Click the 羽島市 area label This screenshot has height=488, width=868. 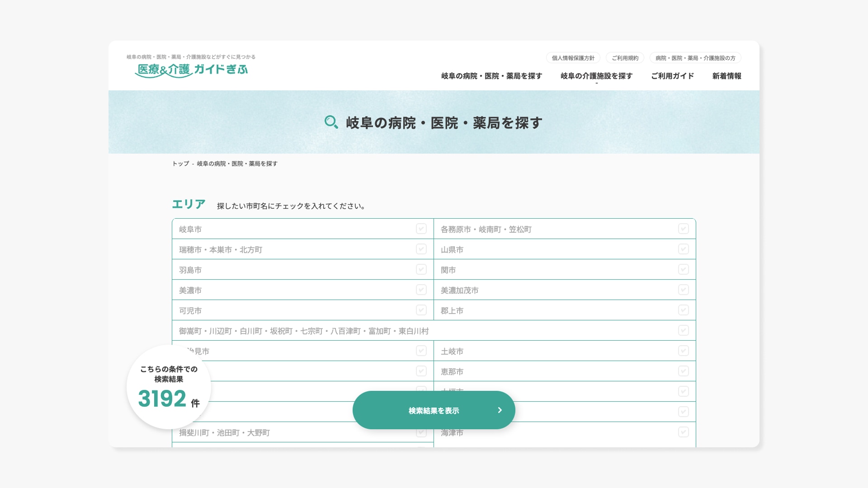[x=190, y=270]
